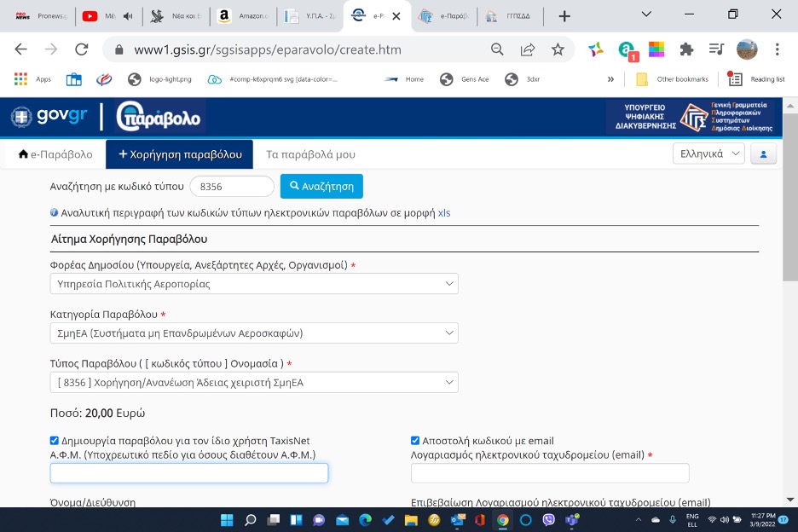The height and width of the screenshot is (532, 798).
Task: Open the xls codes description link
Action: (443, 212)
